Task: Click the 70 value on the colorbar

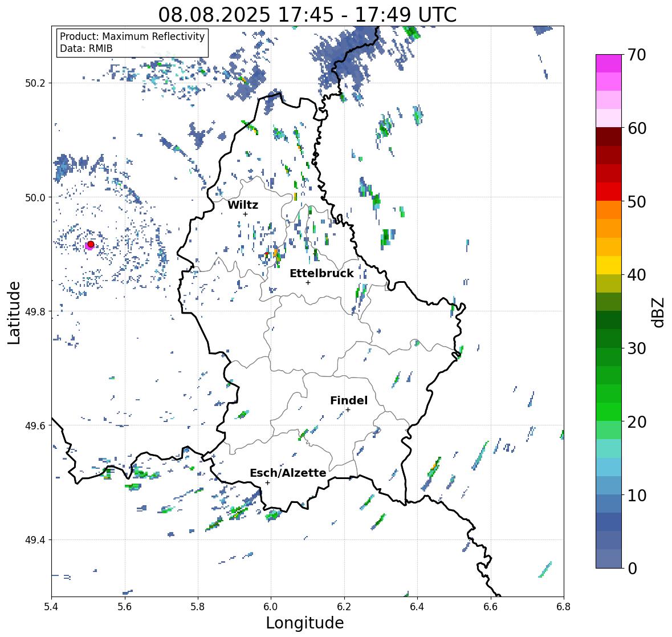Action: tap(637, 55)
